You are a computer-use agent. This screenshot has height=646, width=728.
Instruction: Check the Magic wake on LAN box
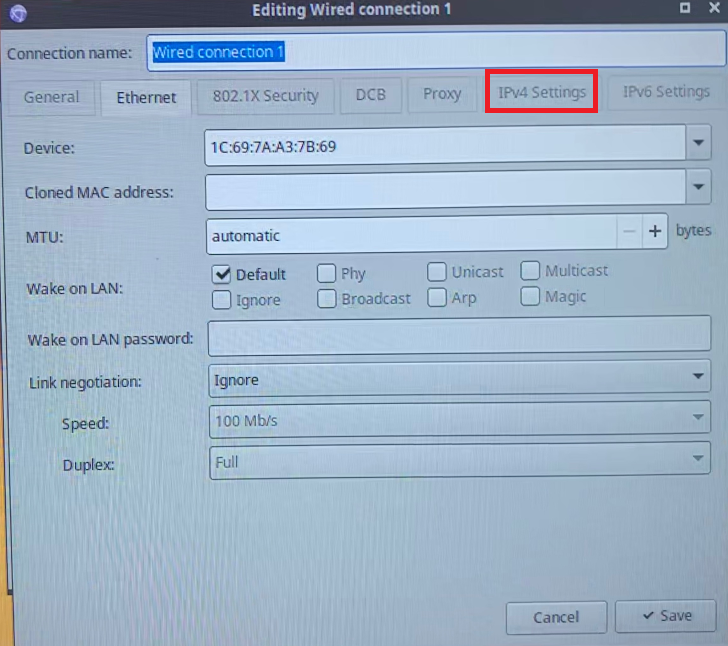tap(530, 297)
